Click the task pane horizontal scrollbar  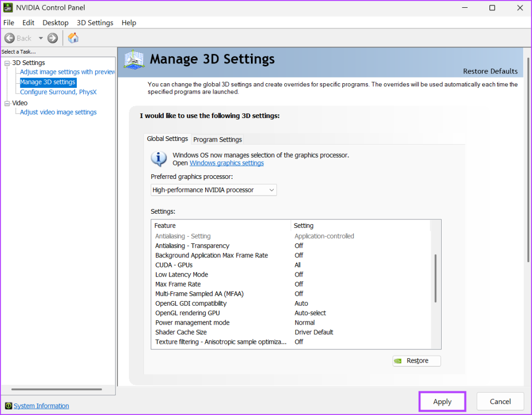57,389
